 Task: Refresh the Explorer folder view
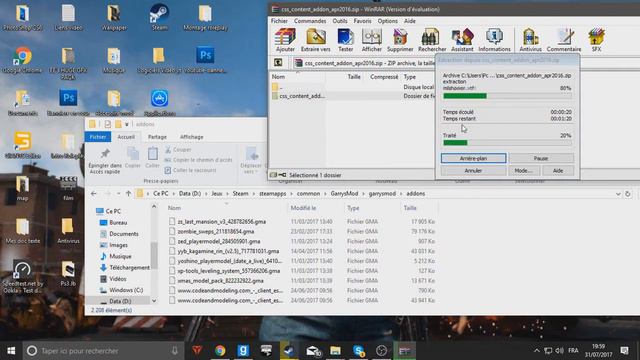[x=628, y=194]
